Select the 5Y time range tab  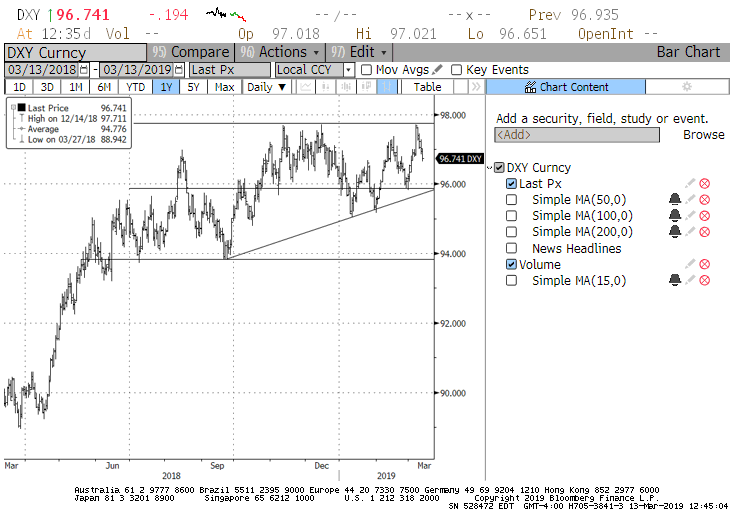195,87
